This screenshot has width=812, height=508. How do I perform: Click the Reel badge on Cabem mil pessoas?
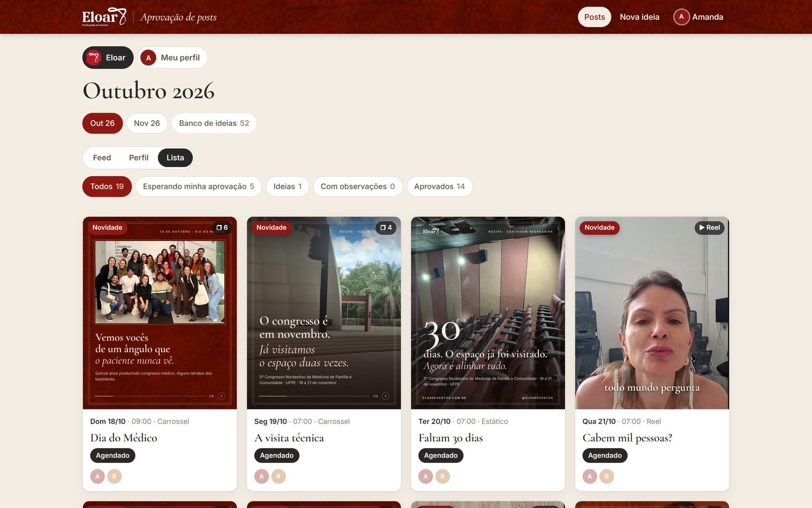click(x=709, y=228)
